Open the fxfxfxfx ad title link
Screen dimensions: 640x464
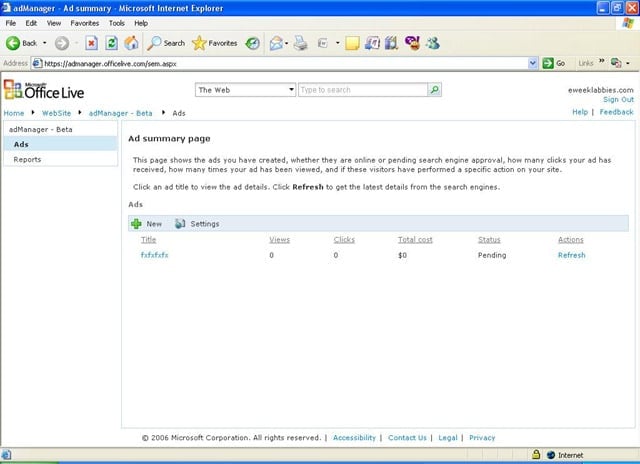tap(154, 255)
